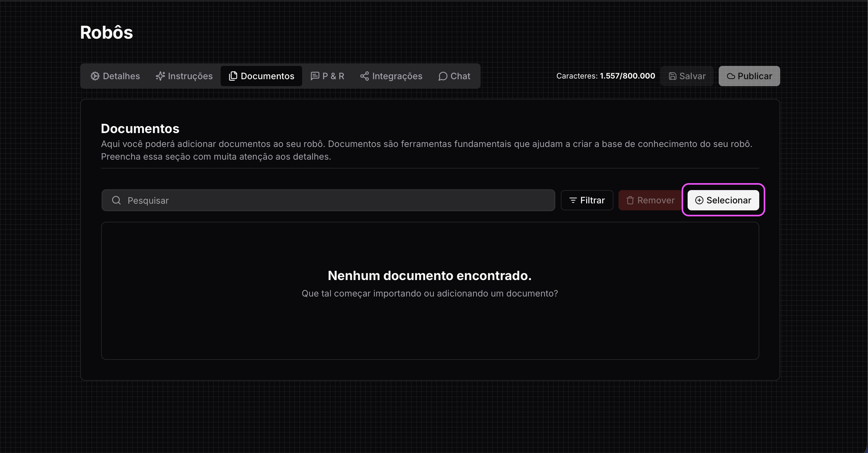Click the floppy disk icon on Salvar
Viewport: 868px width, 453px height.
pos(672,76)
